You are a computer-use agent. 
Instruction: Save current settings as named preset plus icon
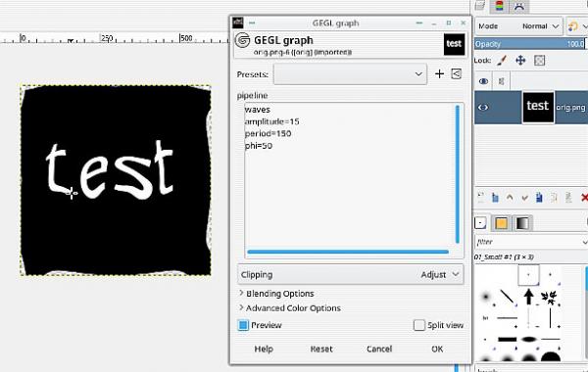pos(439,73)
